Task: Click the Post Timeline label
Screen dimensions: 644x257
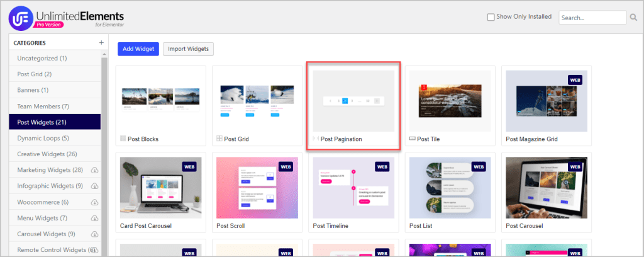Action: click(x=331, y=226)
